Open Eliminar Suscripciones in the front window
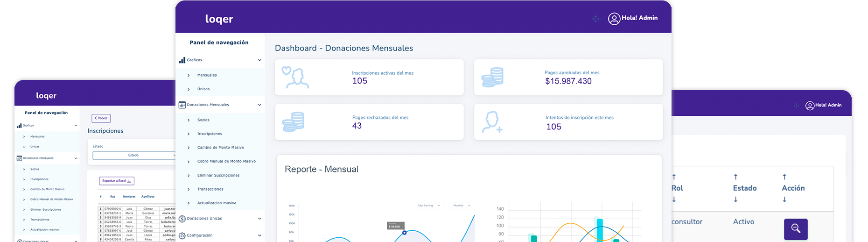Image resolution: width=868 pixels, height=242 pixels. click(x=218, y=175)
